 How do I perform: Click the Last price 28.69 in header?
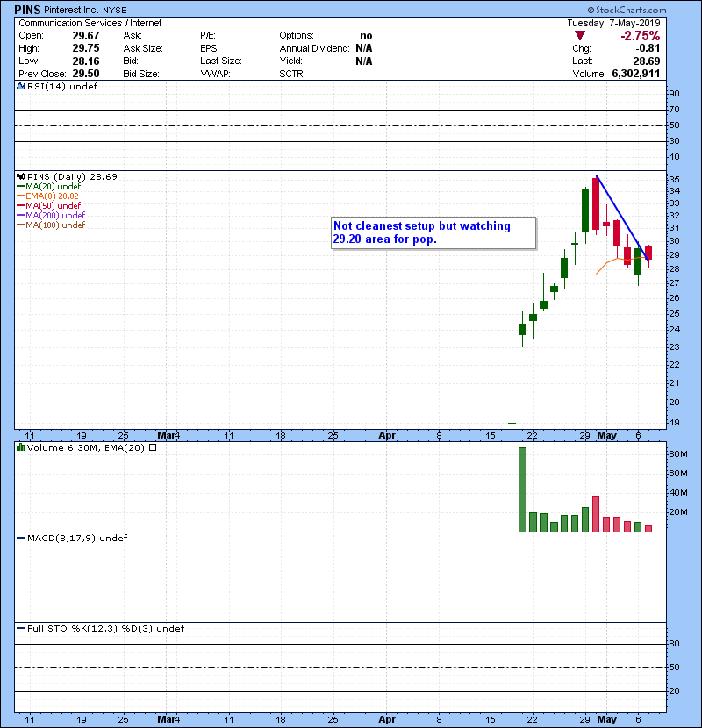(x=646, y=61)
